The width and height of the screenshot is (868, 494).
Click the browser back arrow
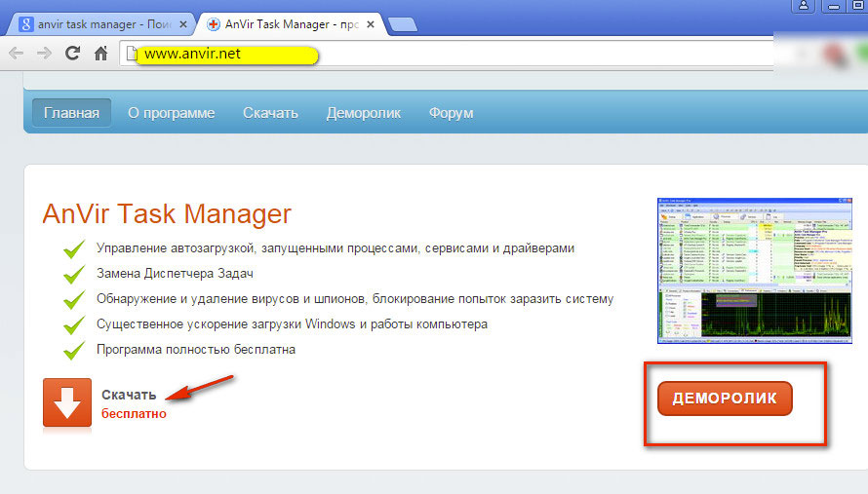(x=17, y=54)
